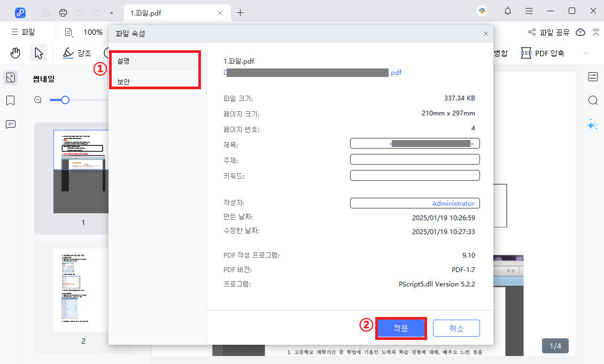The image size is (604, 364).
Task: Click the 키워드 input field
Action: [x=415, y=175]
